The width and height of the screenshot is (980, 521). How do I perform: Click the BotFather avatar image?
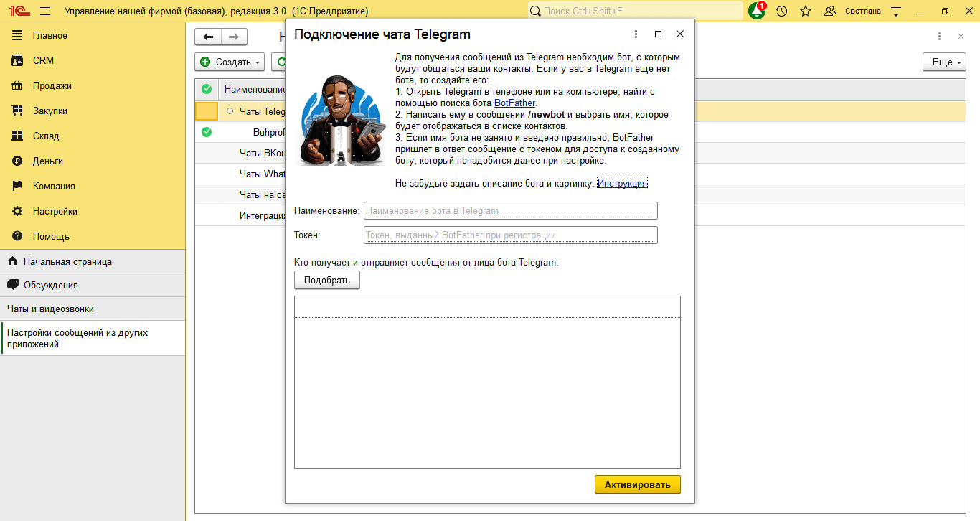(341, 121)
